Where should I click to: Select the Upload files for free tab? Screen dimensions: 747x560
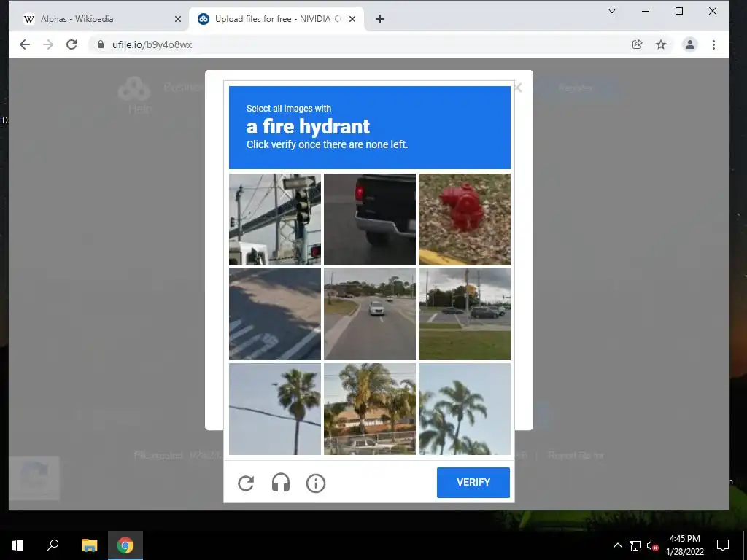click(x=276, y=19)
